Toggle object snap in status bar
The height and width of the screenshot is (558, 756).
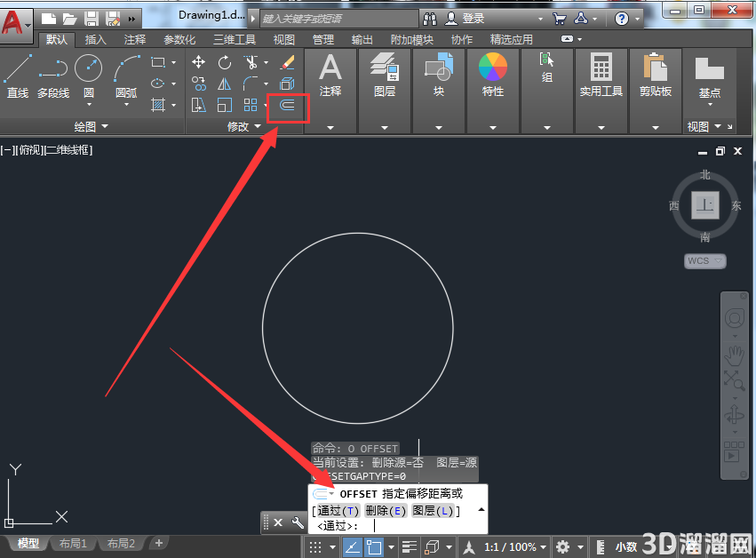[x=374, y=547]
